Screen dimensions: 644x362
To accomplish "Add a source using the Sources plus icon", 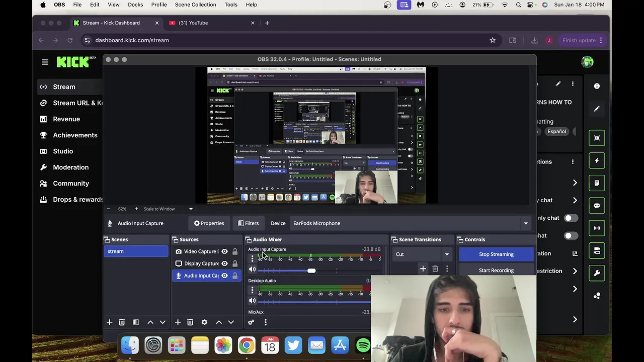I will coord(178,322).
